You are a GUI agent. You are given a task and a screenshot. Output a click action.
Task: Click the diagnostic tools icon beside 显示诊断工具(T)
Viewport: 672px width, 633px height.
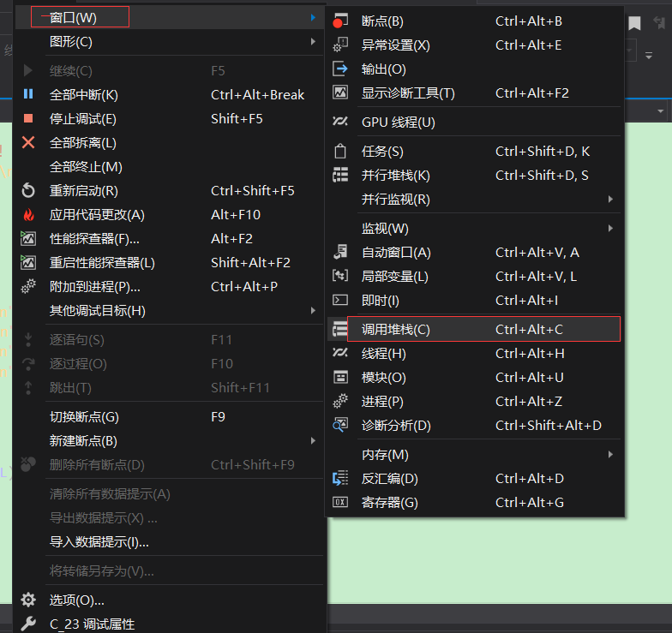coord(340,93)
